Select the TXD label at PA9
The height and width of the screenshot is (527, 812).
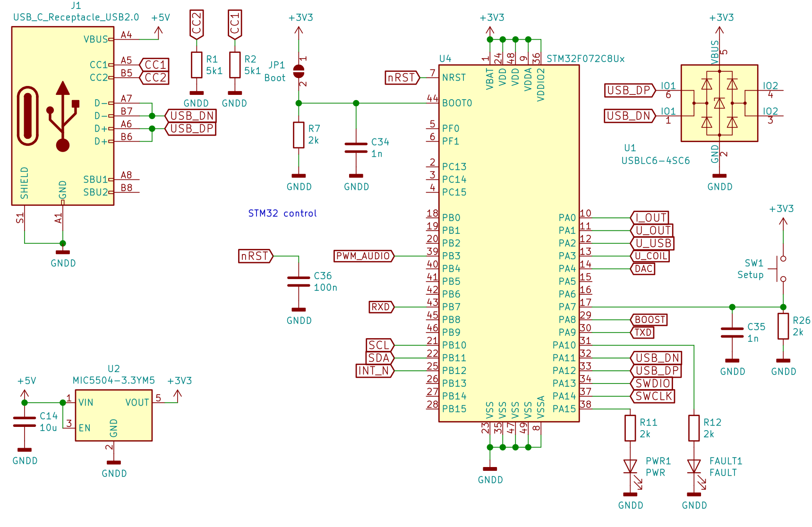pyautogui.click(x=642, y=332)
